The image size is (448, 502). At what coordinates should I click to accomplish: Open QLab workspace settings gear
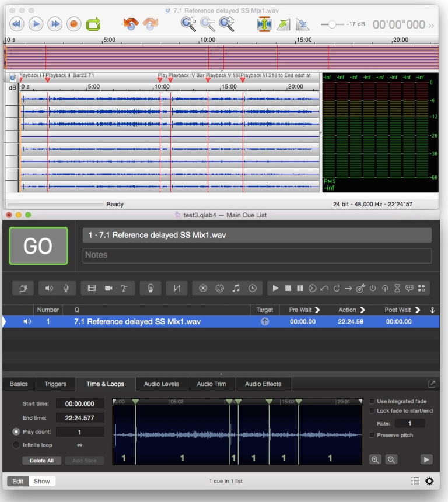click(x=429, y=481)
